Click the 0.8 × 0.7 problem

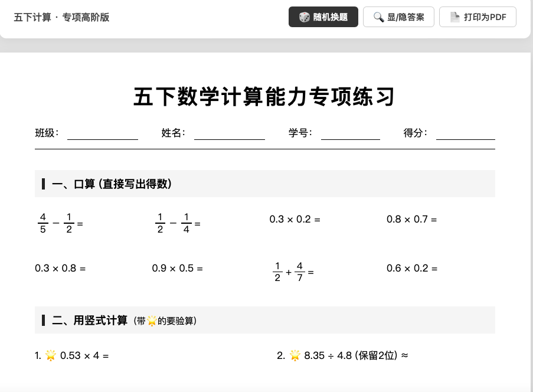pos(411,220)
